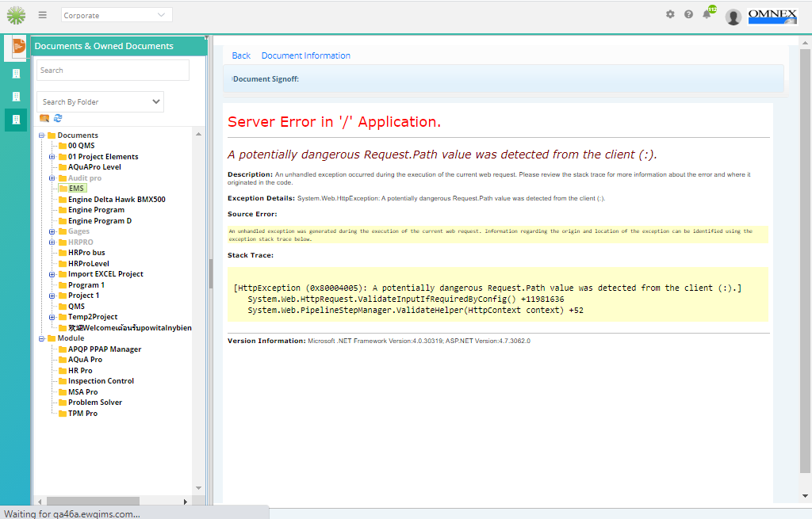Open the Welcome powitalnybien folder
Image resolution: width=812 pixels, height=519 pixels.
pyautogui.click(x=129, y=328)
